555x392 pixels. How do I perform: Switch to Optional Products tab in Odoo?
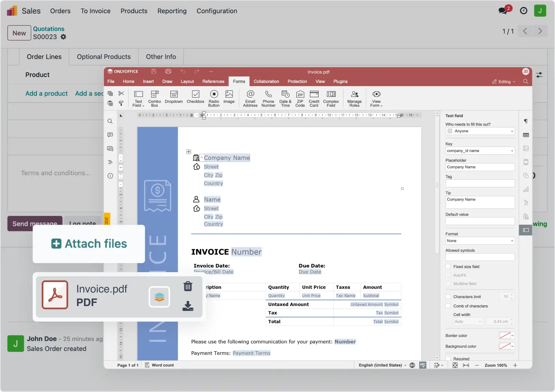[104, 57]
